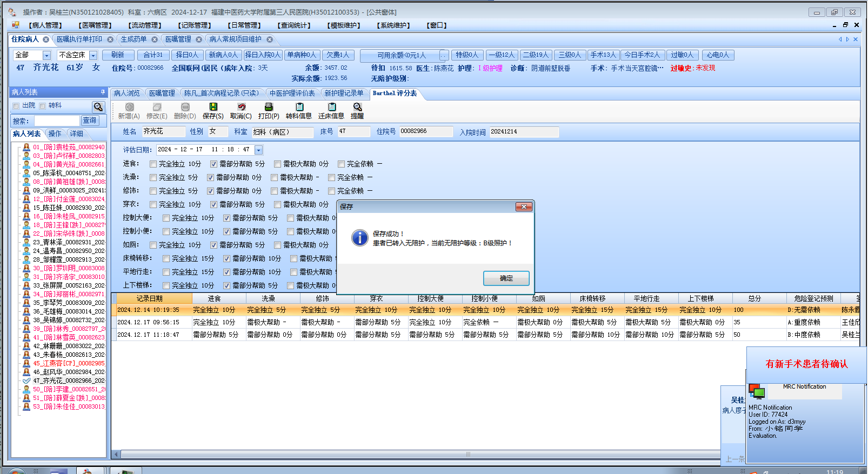This screenshot has width=868, height=474.
Task: Pin the 病人列表 panel with the pushpin
Action: 103,92
